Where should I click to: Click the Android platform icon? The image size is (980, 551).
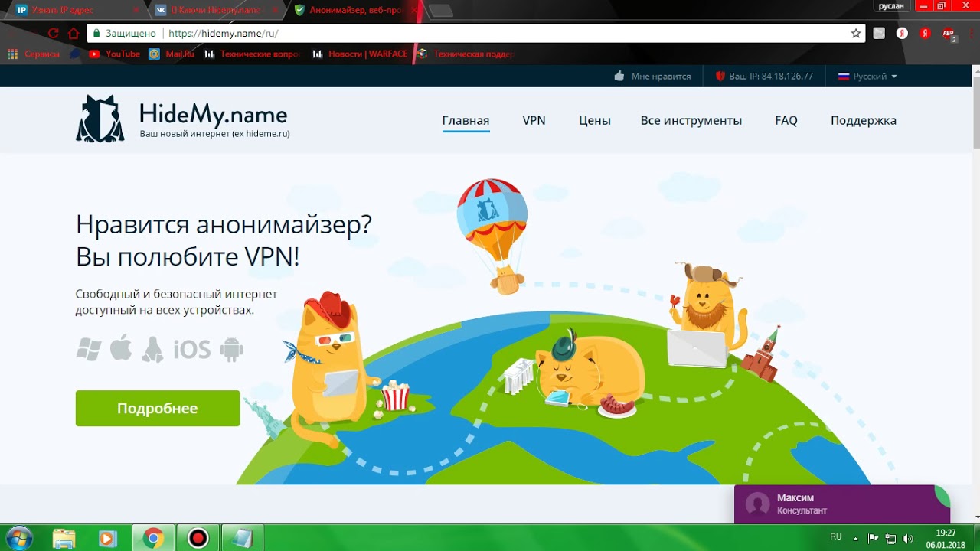(x=231, y=349)
